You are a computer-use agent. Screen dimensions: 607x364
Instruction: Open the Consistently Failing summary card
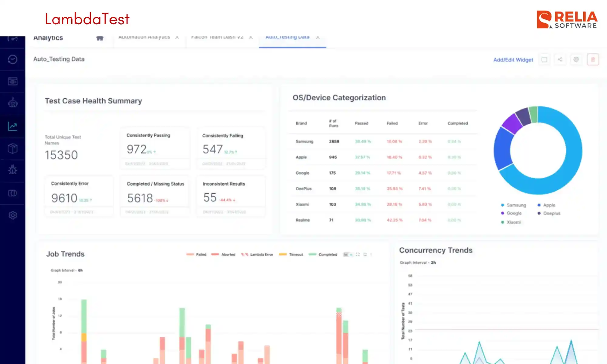pyautogui.click(x=231, y=149)
